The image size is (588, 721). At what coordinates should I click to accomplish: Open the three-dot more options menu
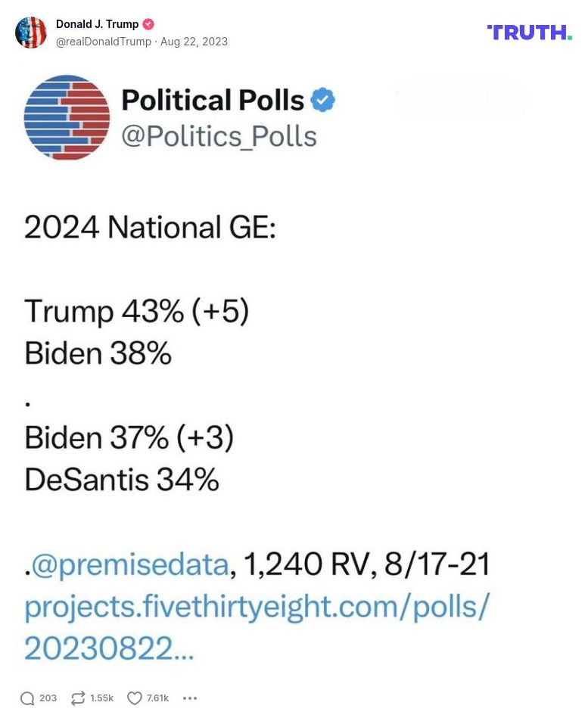pyautogui.click(x=189, y=698)
